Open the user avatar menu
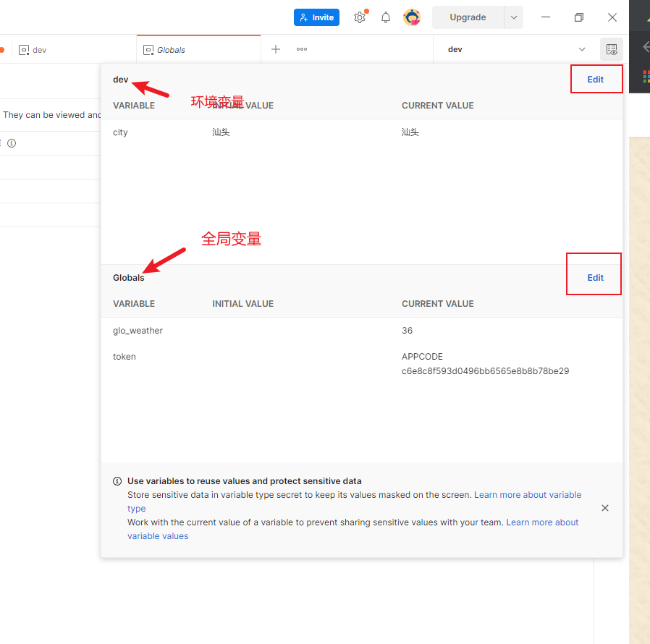 (412, 17)
